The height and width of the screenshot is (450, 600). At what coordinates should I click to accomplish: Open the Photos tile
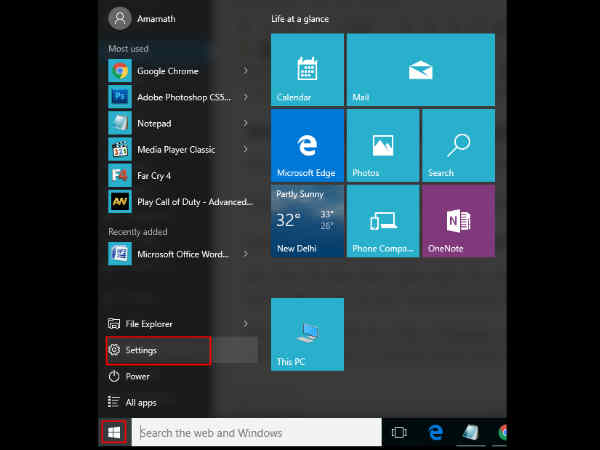383,145
